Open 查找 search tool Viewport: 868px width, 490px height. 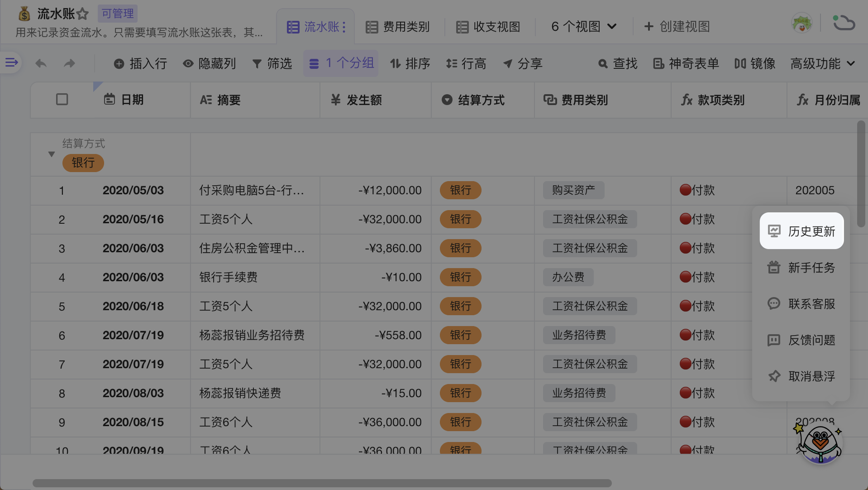[x=618, y=64]
